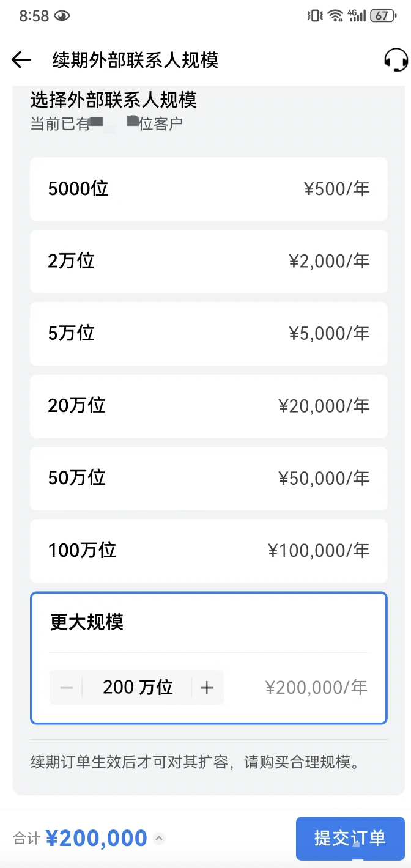Increase contact scale with the plus button
Viewport: 411px width, 868px height.
click(207, 687)
